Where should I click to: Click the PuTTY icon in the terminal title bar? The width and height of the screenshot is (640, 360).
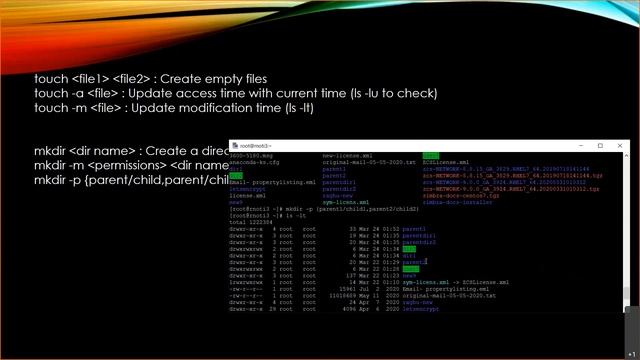click(235, 146)
